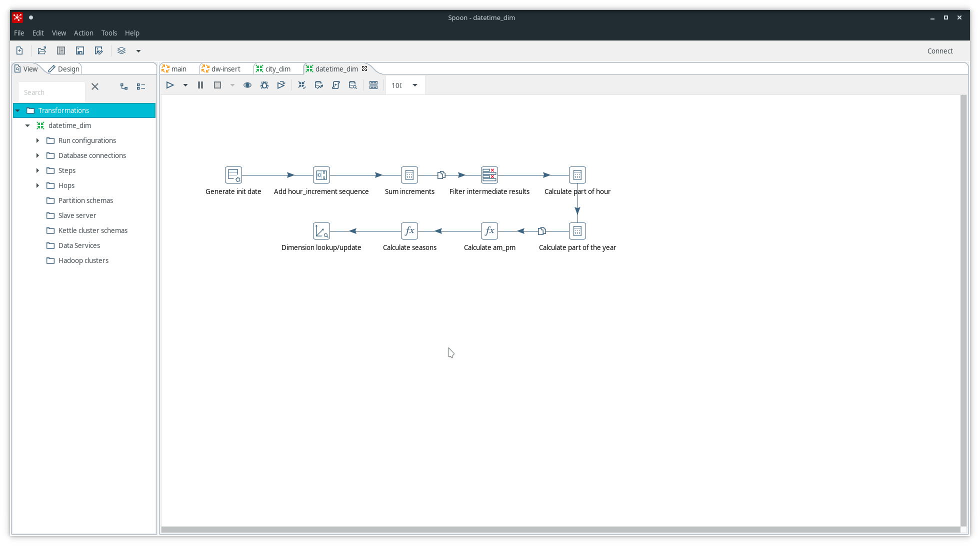Viewport: 980px width, 546px height.
Task: Click the Preview transformation eye icon
Action: (247, 84)
